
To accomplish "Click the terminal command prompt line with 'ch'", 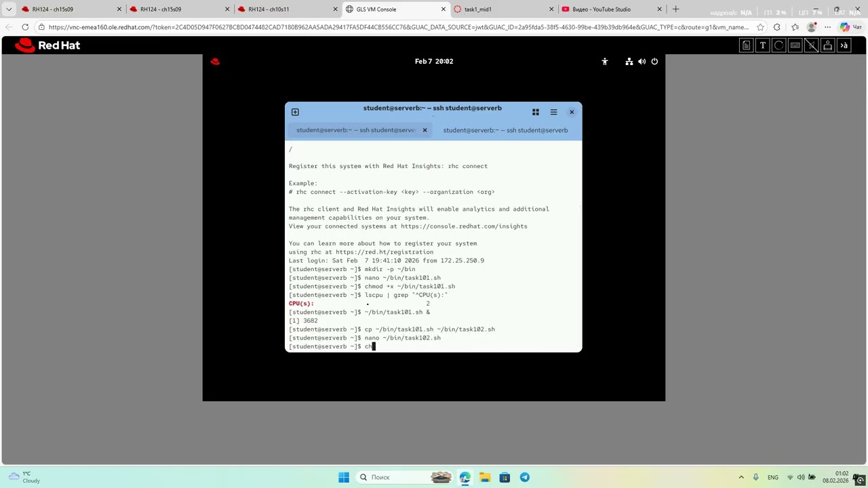I will click(332, 346).
